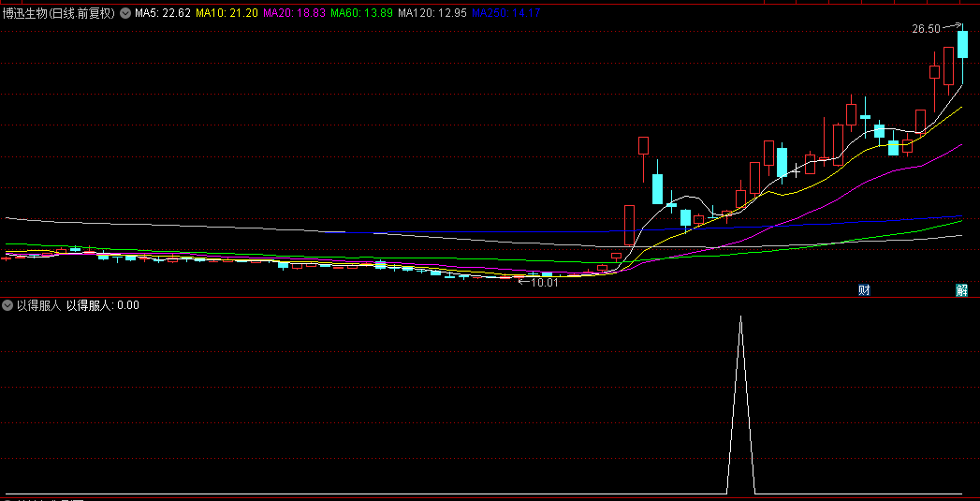The height and width of the screenshot is (501, 980).
Task: Click the 以得服人 indicator name
Action: tap(38, 305)
